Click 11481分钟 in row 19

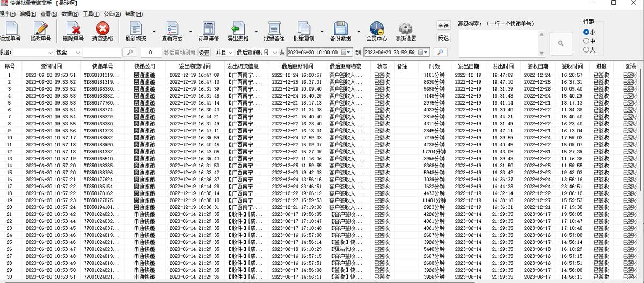click(x=435, y=200)
